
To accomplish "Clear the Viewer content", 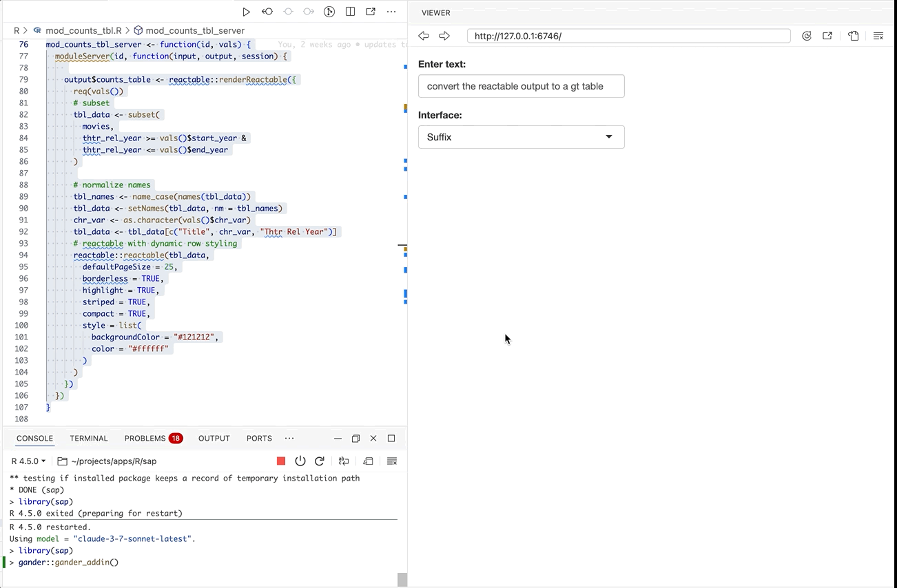I will pyautogui.click(x=878, y=36).
